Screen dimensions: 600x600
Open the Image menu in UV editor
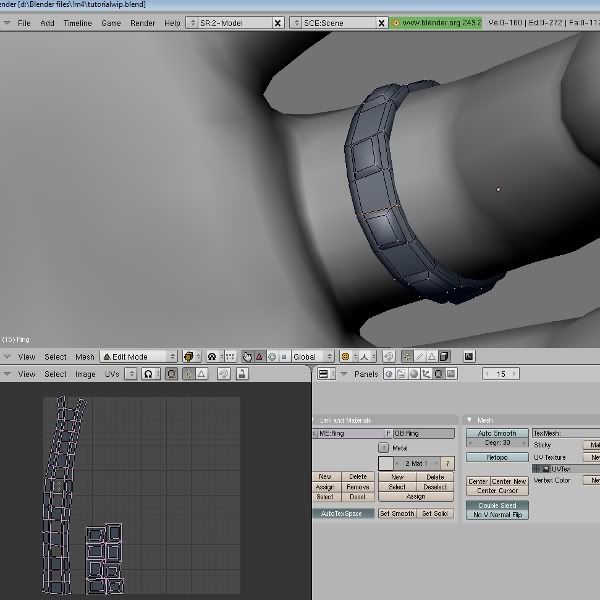pyautogui.click(x=85, y=374)
